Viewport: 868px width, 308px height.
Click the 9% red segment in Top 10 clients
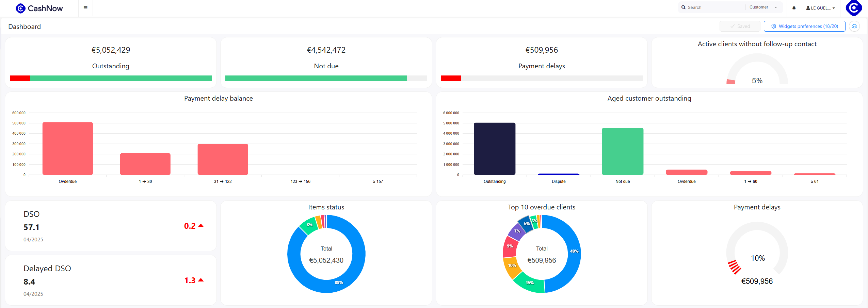(510, 246)
